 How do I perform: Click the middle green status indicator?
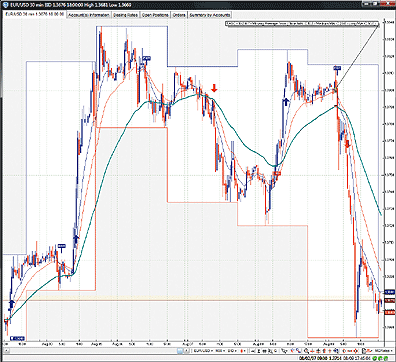click(380, 358)
